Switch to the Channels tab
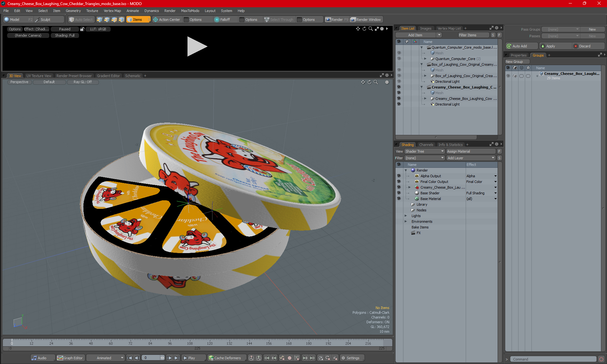607x364 pixels. [x=426, y=145]
